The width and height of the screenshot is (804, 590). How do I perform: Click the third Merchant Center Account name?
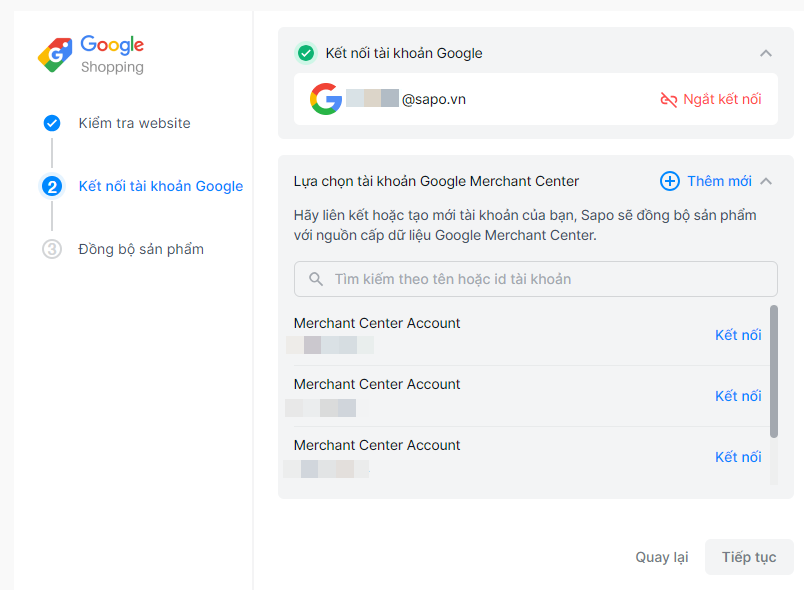pos(377,445)
